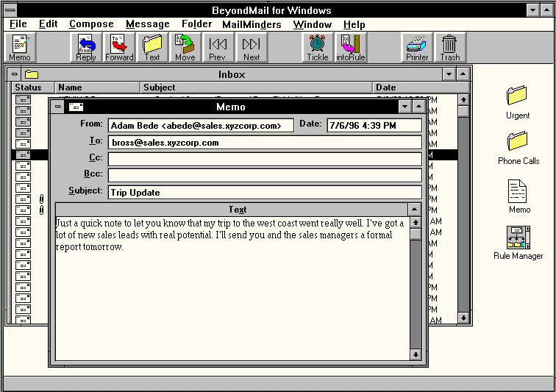Open the File menu
The height and width of the screenshot is (392, 556).
[18, 24]
